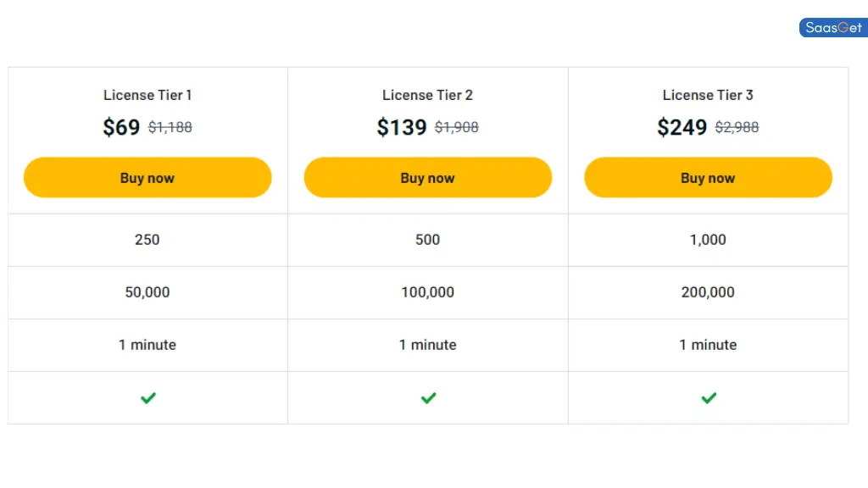Viewport: 868px width, 488px height.
Task: Select the $139 price text
Action: click(399, 127)
